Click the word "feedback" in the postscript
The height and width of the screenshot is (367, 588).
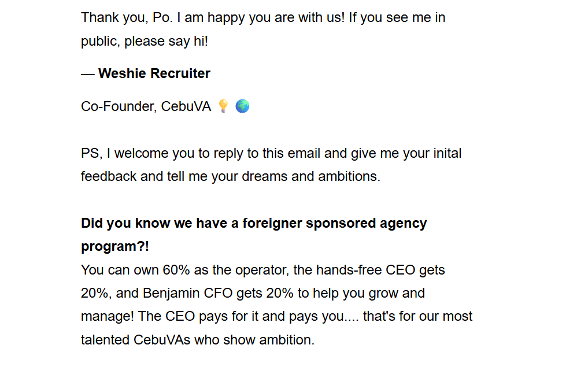click(109, 176)
